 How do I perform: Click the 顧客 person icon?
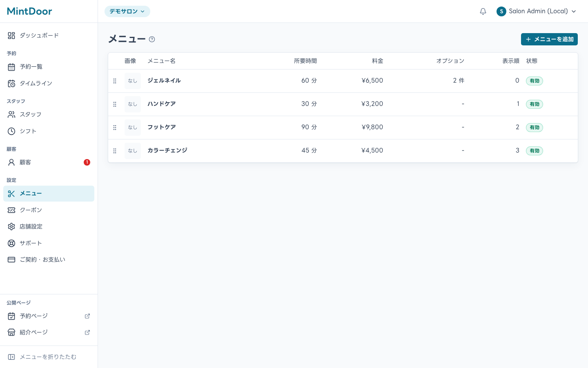coord(11,162)
